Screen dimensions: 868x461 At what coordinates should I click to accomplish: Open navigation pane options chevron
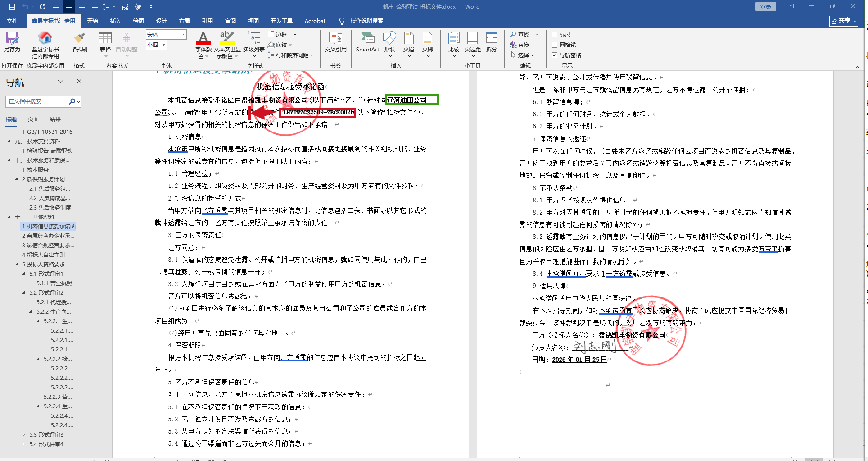point(60,81)
